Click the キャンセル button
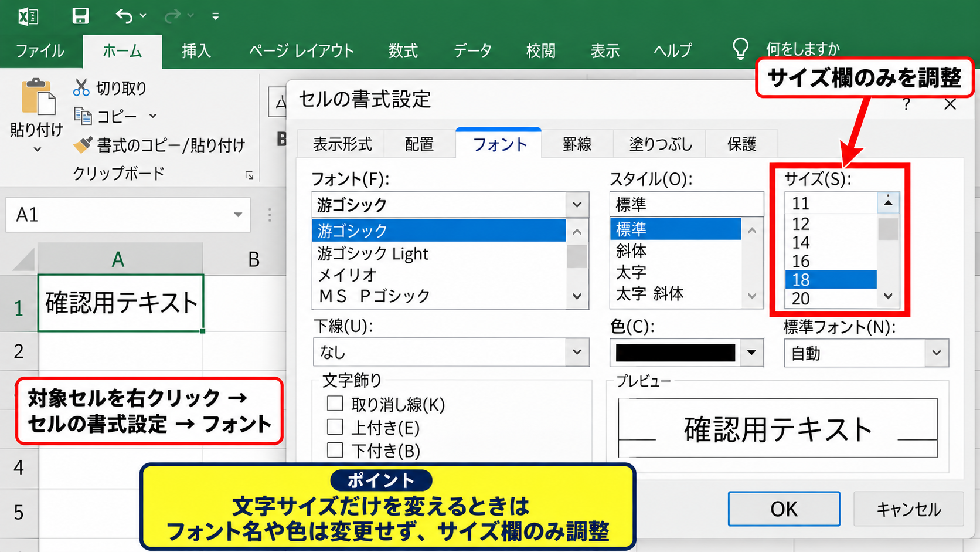This screenshot has height=552, width=980. pos(908,509)
